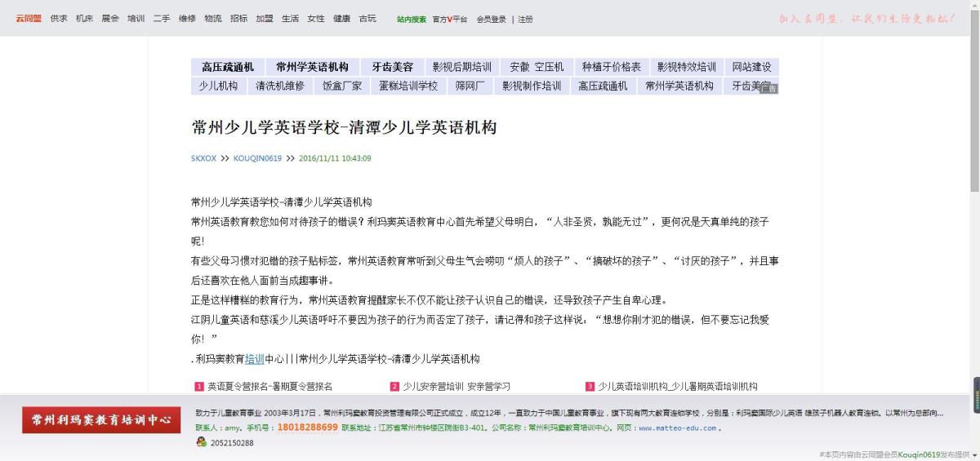Open the 筛网厂 tag

pyautogui.click(x=470, y=86)
